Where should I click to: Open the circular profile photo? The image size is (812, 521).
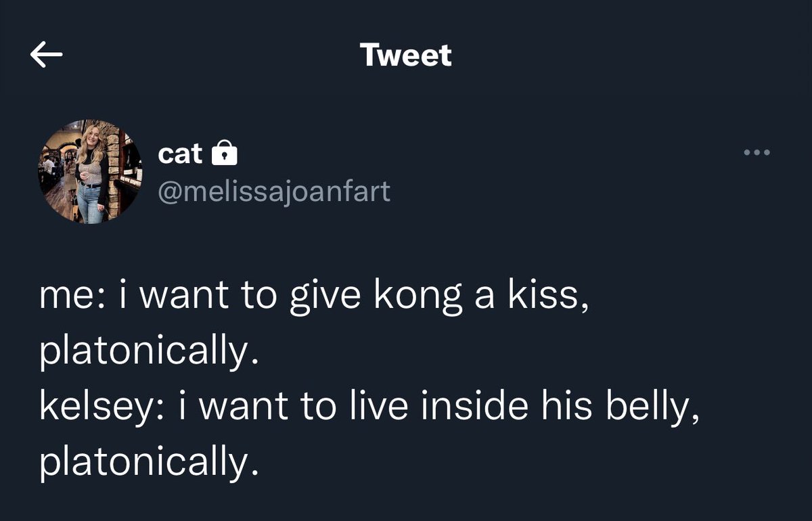pyautogui.click(x=90, y=172)
